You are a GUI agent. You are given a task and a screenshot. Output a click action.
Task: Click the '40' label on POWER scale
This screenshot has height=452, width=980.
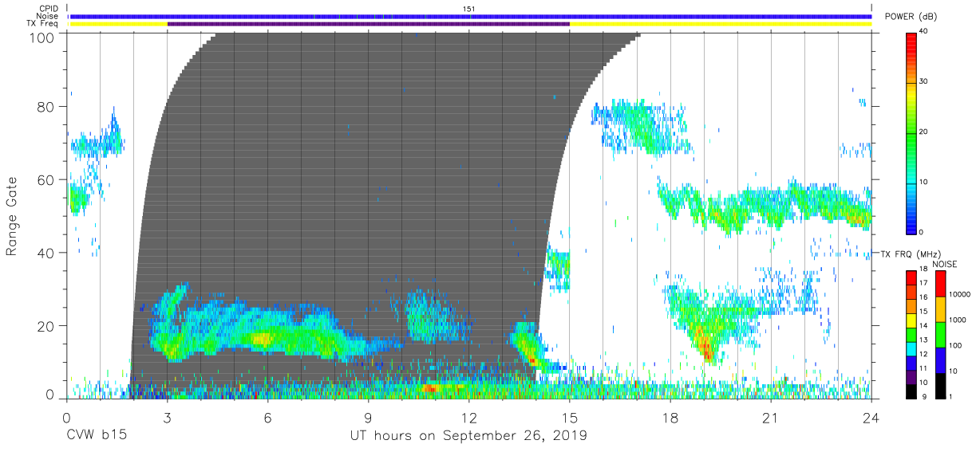[x=924, y=31]
